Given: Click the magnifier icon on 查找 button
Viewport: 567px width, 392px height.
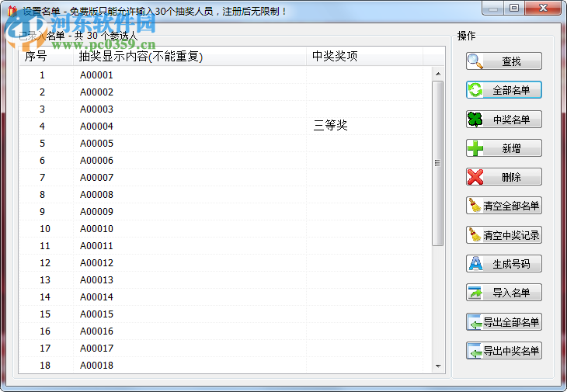Looking at the screenshot, I should pos(475,61).
